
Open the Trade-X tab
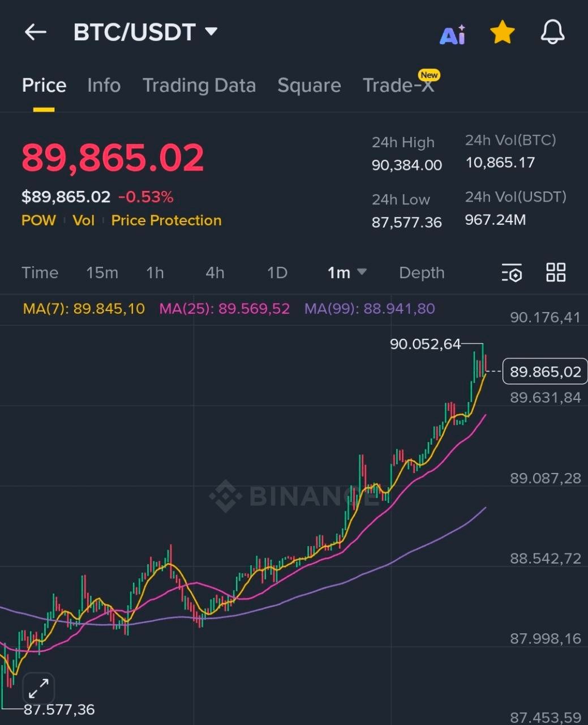398,86
